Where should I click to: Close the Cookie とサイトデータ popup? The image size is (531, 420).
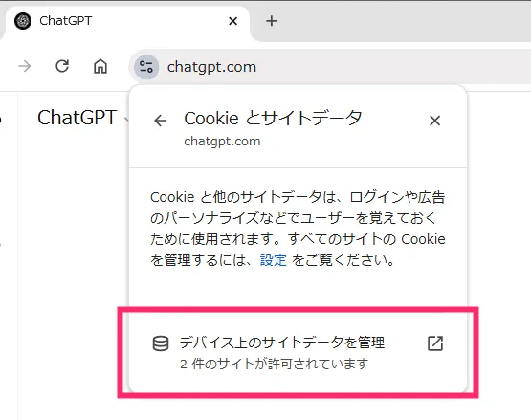(x=434, y=121)
